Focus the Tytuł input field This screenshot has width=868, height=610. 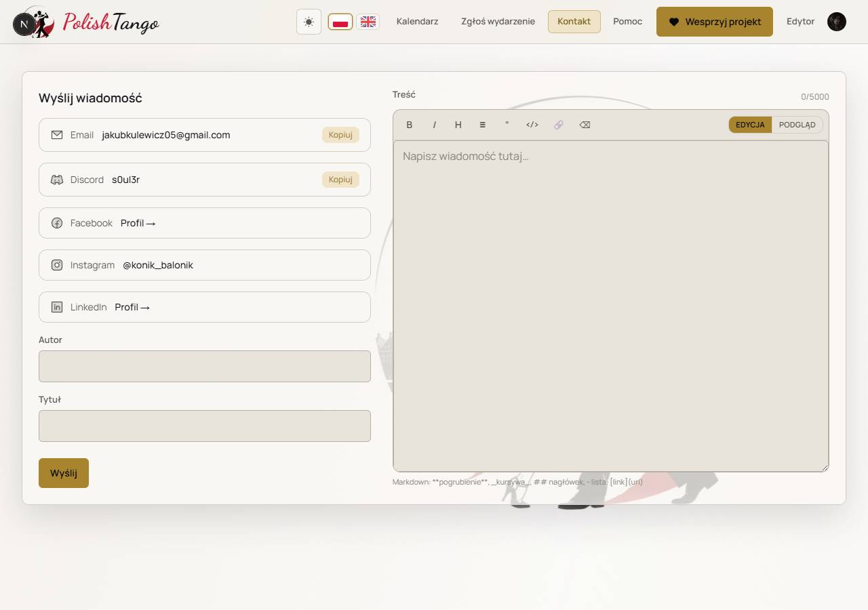(205, 426)
